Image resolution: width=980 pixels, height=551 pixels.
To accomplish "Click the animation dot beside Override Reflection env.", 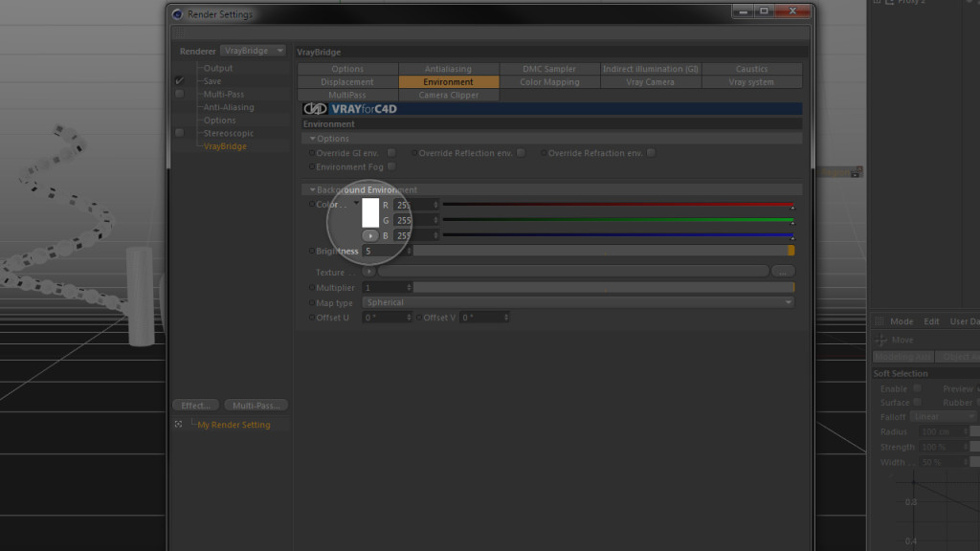I will pyautogui.click(x=414, y=153).
